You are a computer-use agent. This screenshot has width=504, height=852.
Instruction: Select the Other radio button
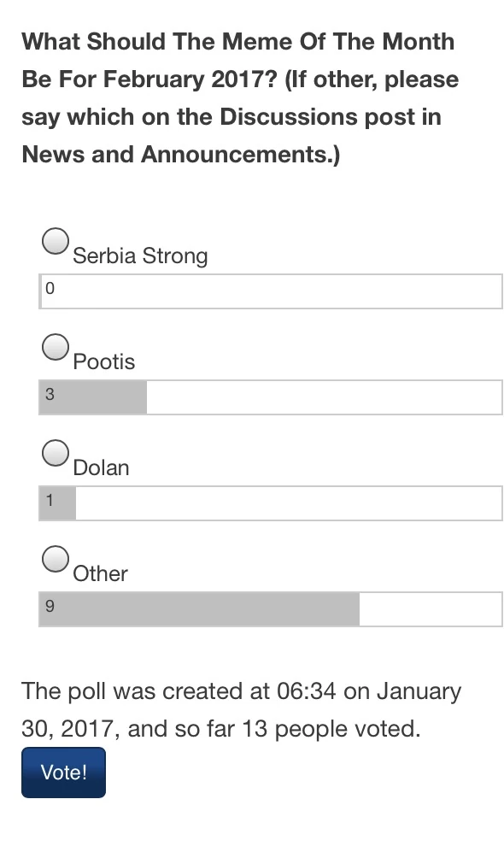coord(56,559)
